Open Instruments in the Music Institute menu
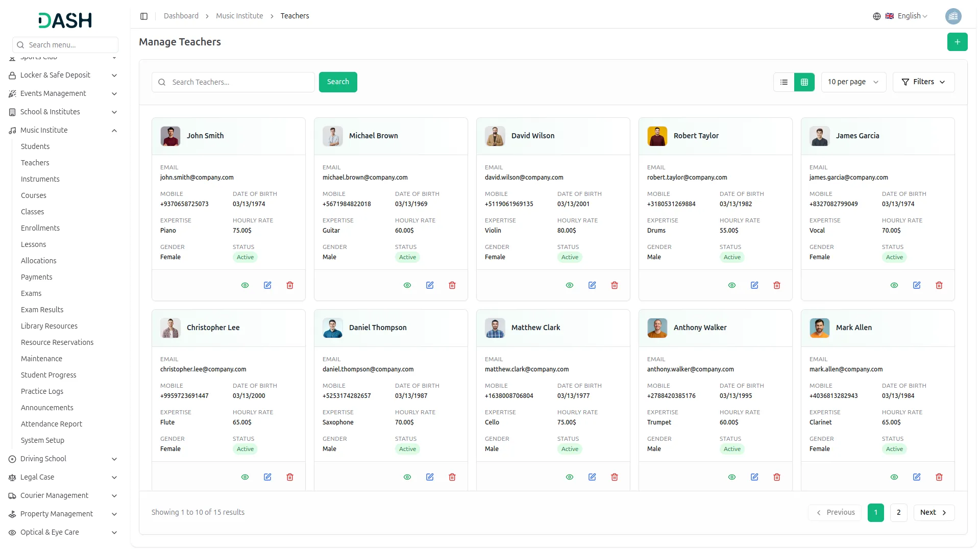Viewport: 980px width, 551px height. click(x=40, y=179)
